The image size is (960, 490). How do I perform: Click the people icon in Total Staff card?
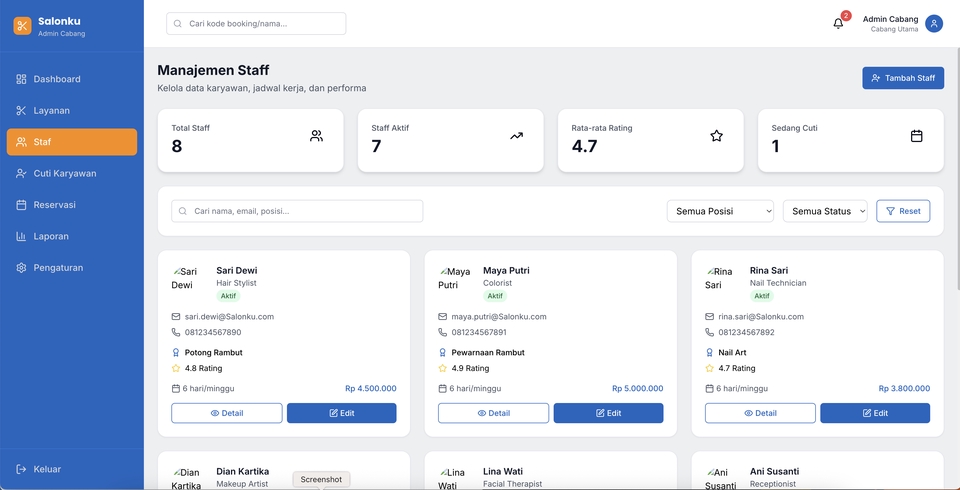point(316,136)
